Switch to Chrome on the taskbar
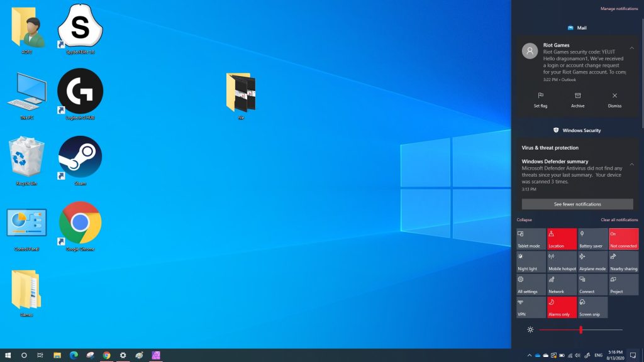This screenshot has width=644, height=362. 107,356
